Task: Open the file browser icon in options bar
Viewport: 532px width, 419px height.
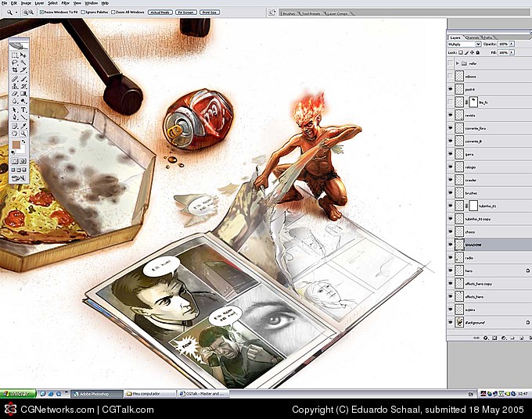Action: tap(271, 13)
